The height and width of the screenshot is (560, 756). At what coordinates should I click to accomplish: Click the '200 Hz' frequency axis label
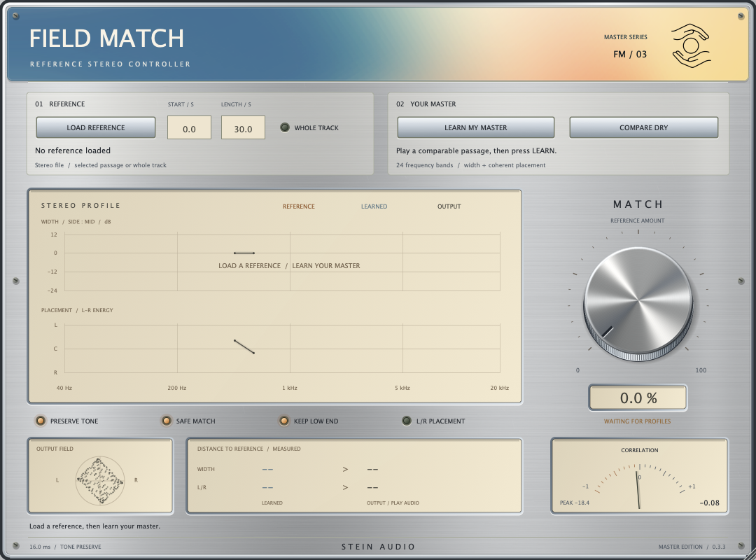click(177, 388)
